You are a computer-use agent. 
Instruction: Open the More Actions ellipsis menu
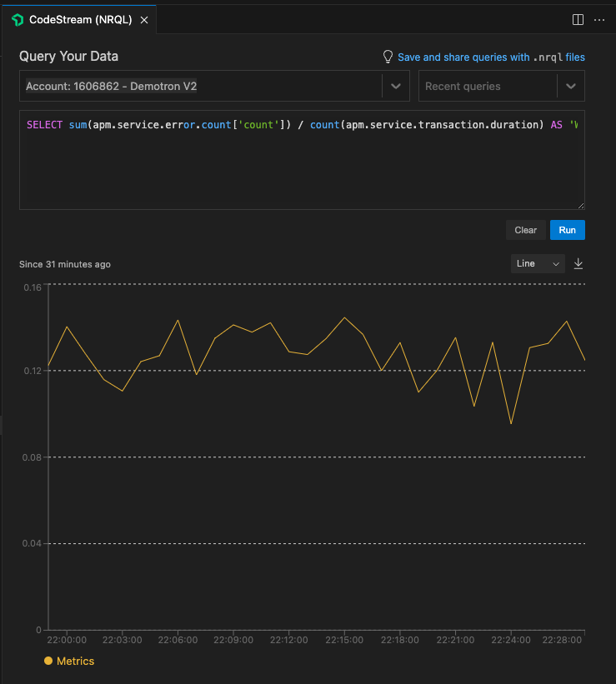(x=599, y=20)
